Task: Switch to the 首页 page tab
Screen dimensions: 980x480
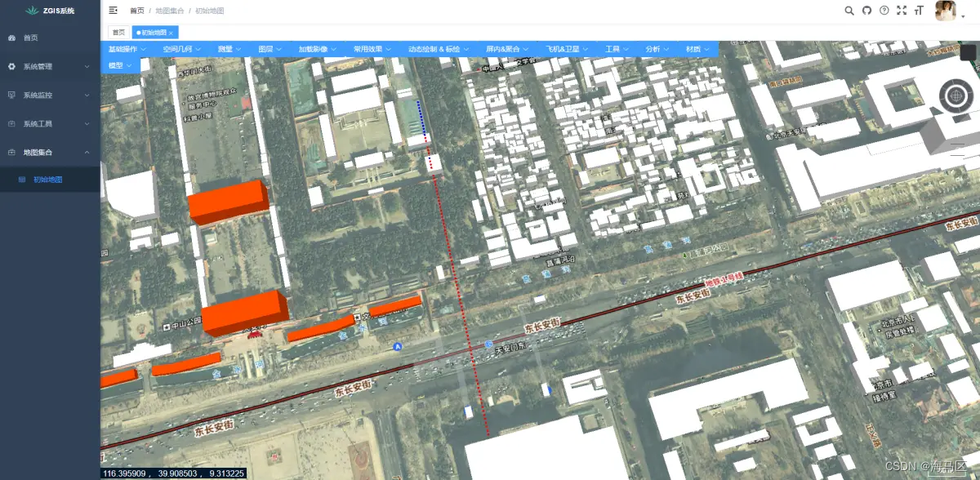Action: coord(118,32)
